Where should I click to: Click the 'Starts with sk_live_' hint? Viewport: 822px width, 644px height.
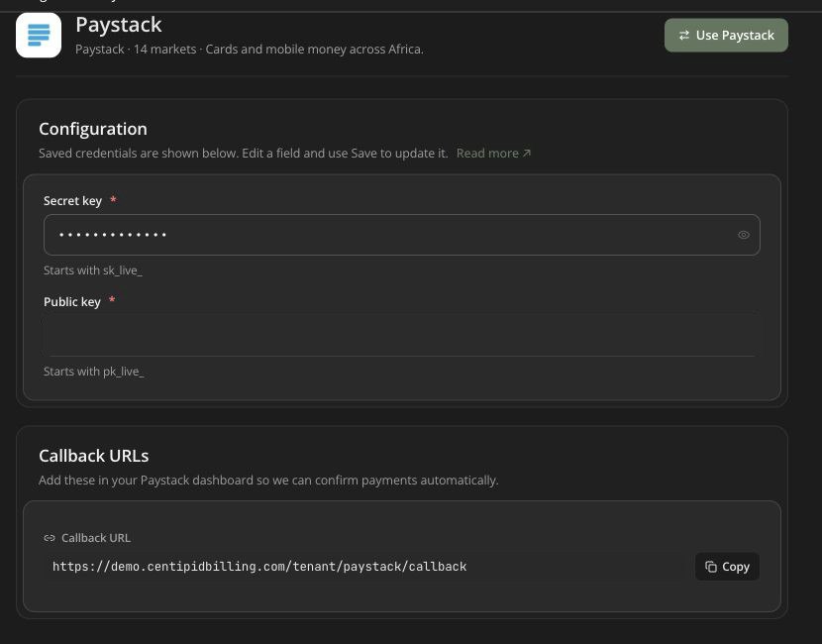coord(93,270)
